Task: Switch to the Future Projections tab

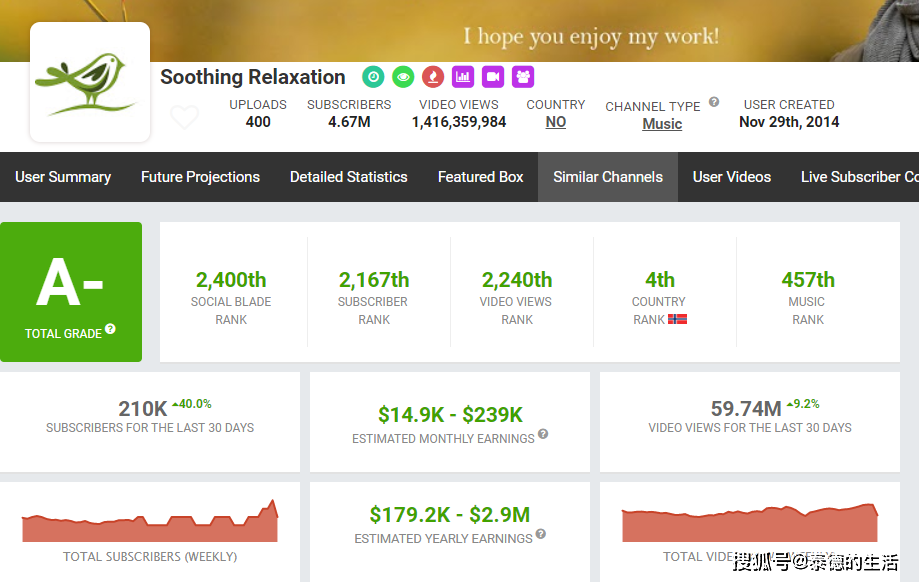Action: (x=200, y=177)
